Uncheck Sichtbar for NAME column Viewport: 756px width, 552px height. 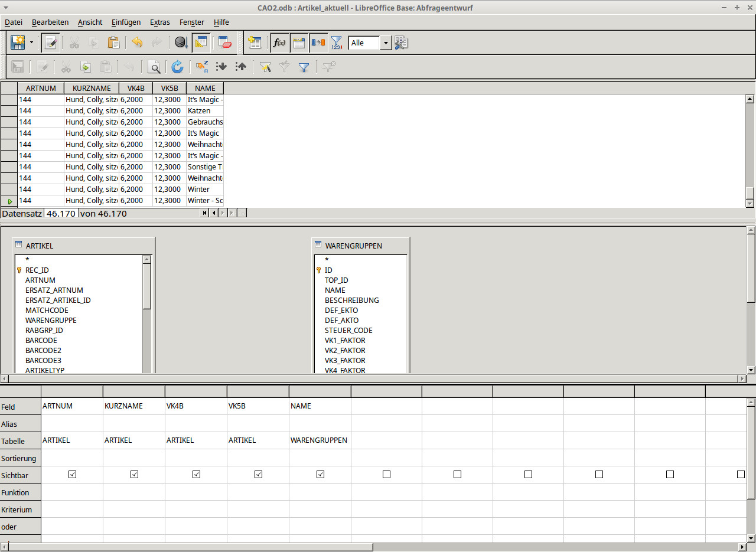click(321, 474)
